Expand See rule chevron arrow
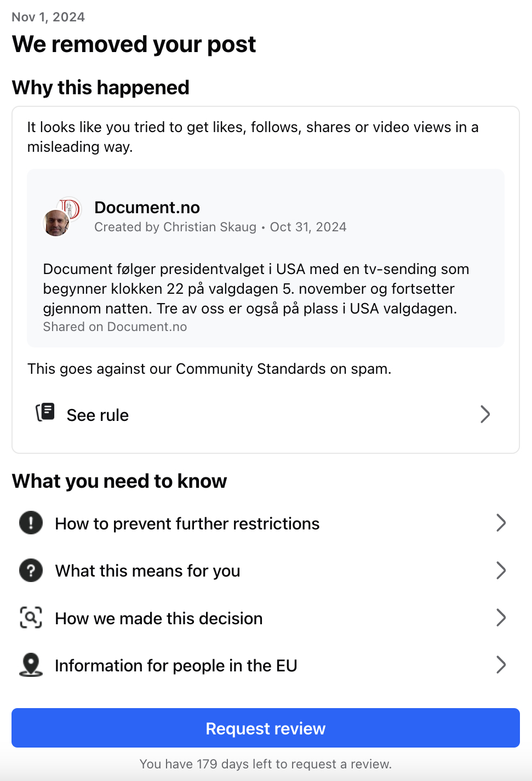532x781 pixels. [485, 414]
